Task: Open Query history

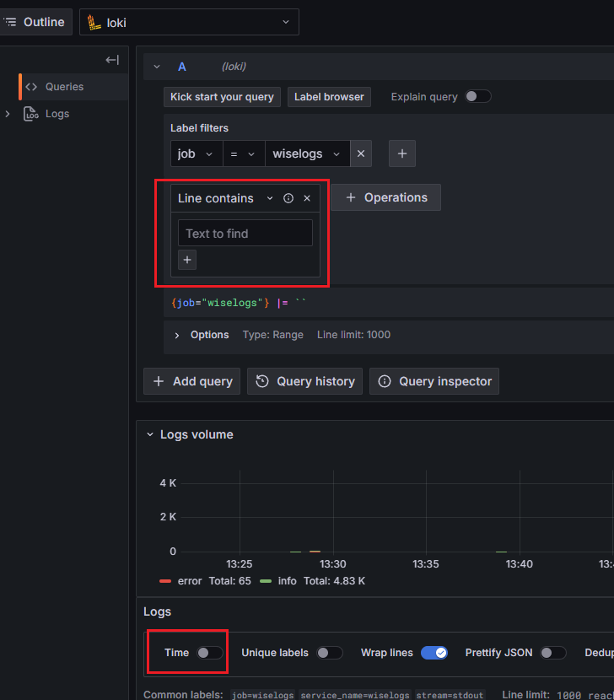Action: pyautogui.click(x=304, y=381)
